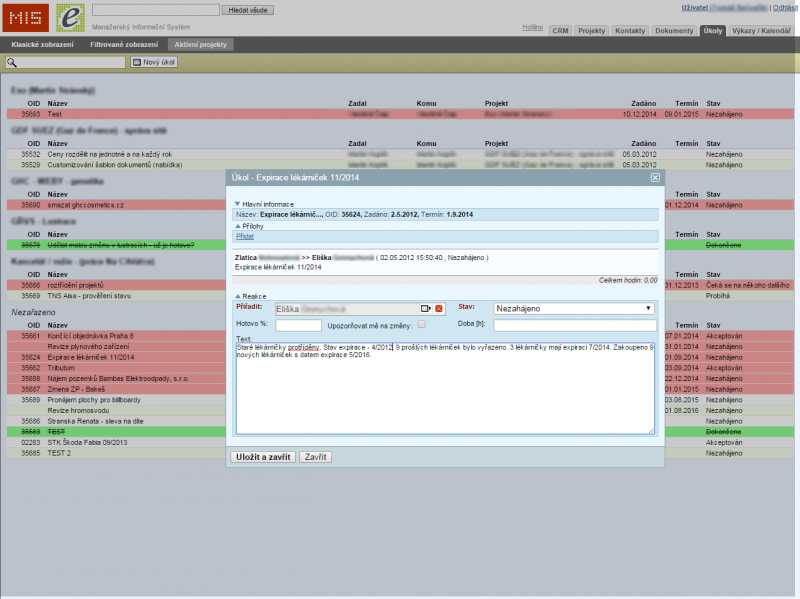Enable 'Upozorňovat mě na změny' checkbox
This screenshot has width=800, height=599.
tap(422, 324)
